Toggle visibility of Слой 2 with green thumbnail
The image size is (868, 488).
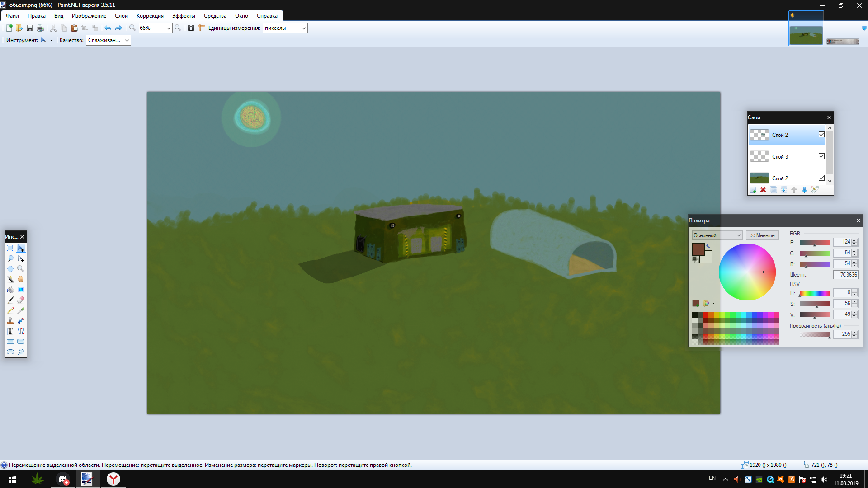[821, 178]
